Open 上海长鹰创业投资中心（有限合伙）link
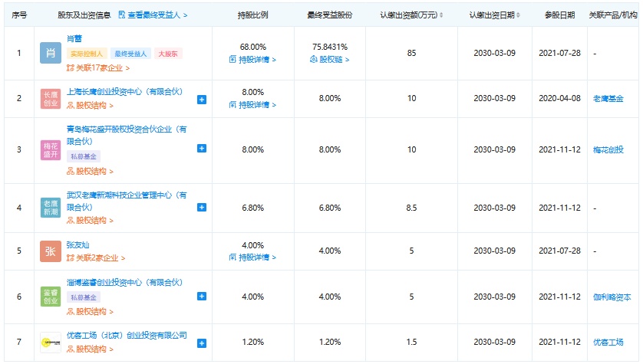 coord(124,92)
